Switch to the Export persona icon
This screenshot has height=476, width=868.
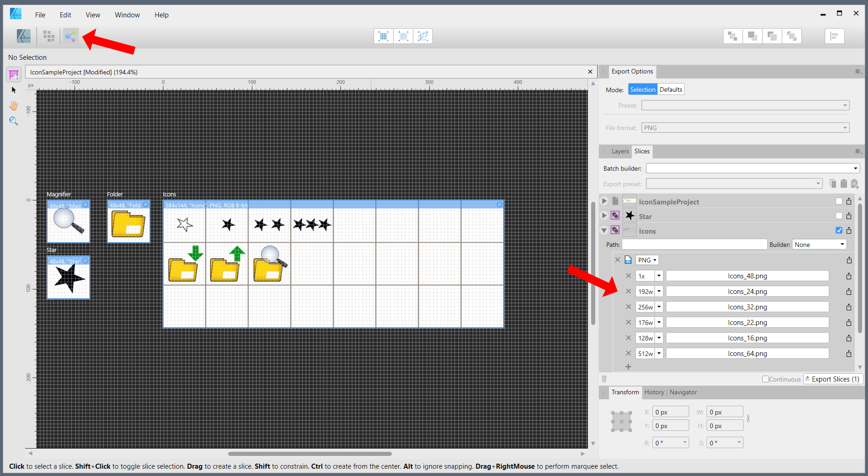[x=71, y=36]
